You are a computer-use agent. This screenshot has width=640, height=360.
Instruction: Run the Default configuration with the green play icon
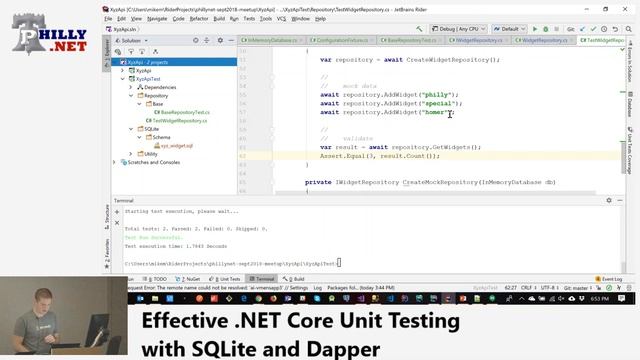coord(535,29)
